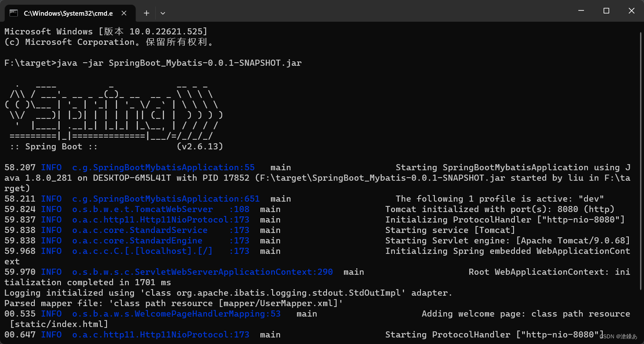Image resolution: width=644 pixels, height=344 pixels.
Task: Click 'Logging initialized using' line
Action: pos(229,293)
